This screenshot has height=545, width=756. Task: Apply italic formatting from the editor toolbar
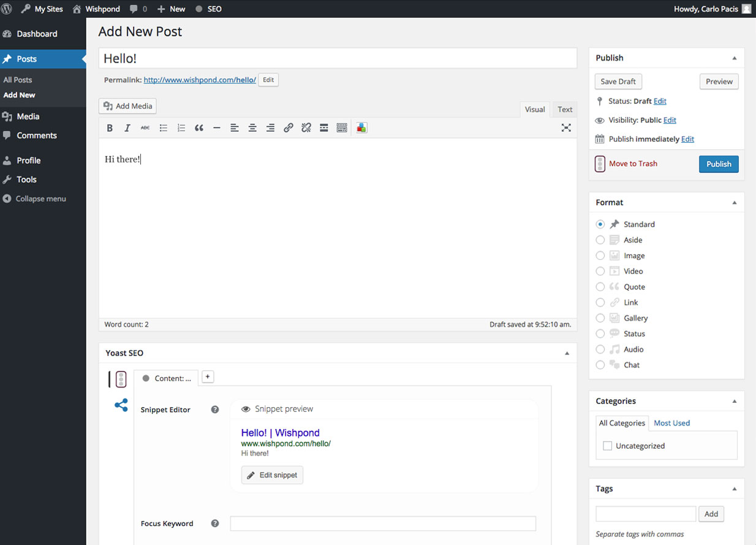click(x=127, y=128)
